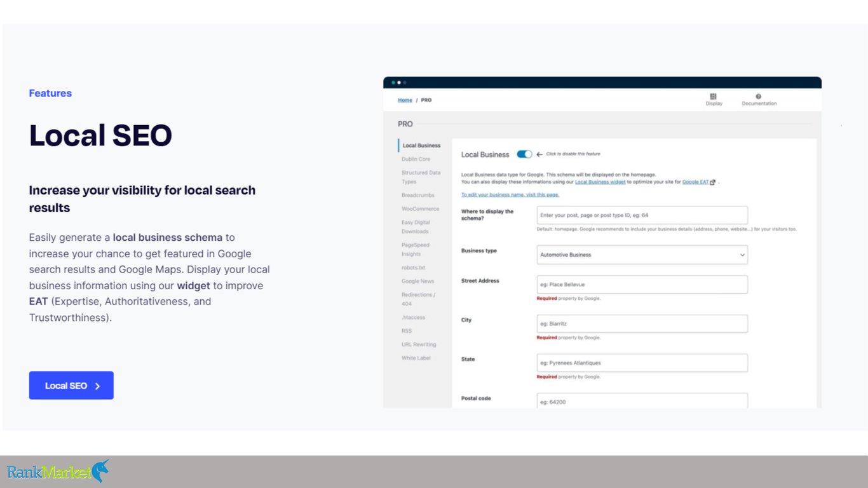Follow the Google EAT link
868x488 pixels.
tap(695, 182)
